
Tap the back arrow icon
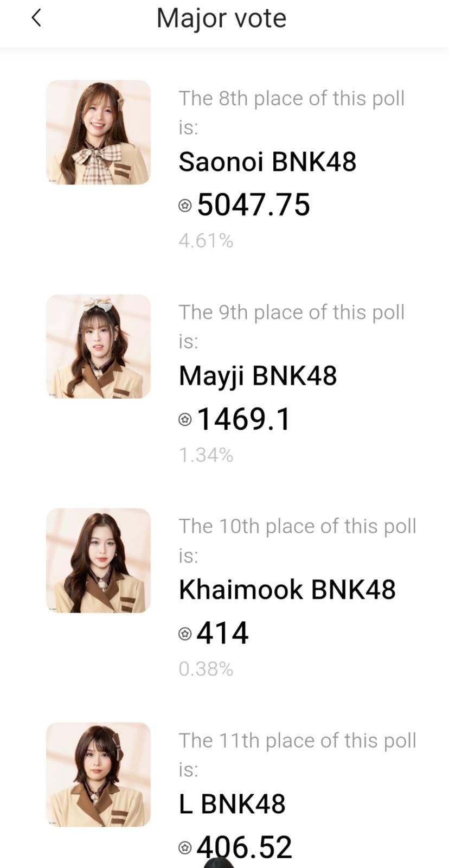tap(36, 18)
